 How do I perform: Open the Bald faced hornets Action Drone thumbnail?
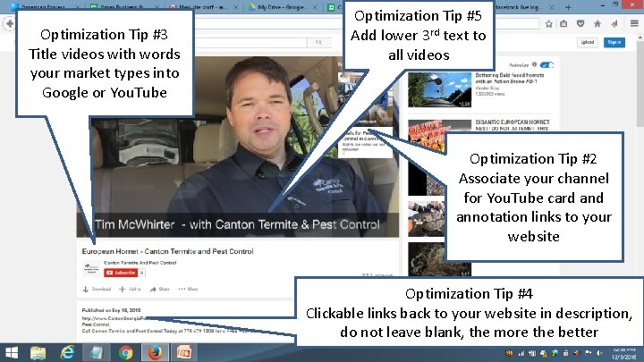[439, 90]
